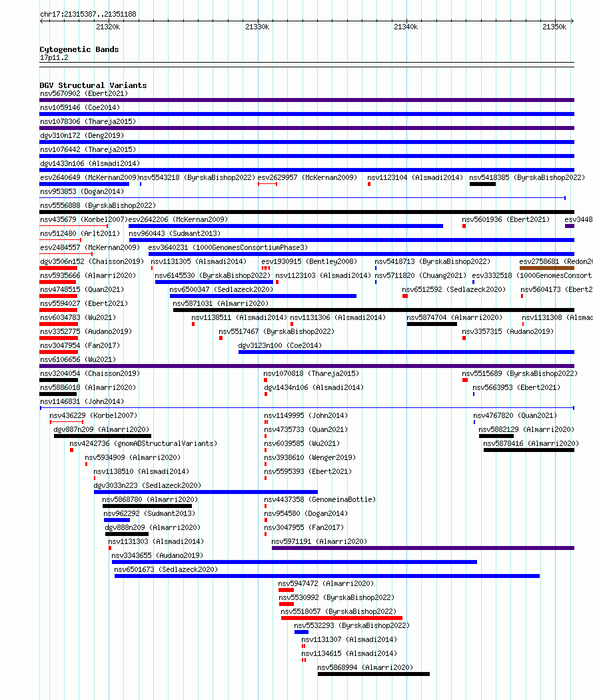593x700 pixels.
Task: Click blue bar of nsv6501673 (Sedlazeck2020)
Action: click(x=327, y=576)
